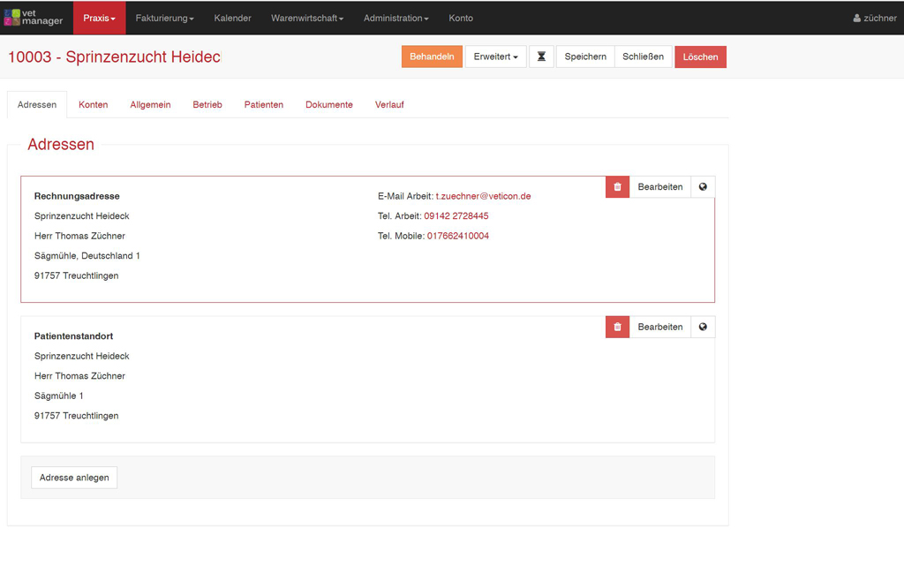The image size is (904, 588).
Task: Open globe map for Rechnungsadresse
Action: click(x=703, y=187)
